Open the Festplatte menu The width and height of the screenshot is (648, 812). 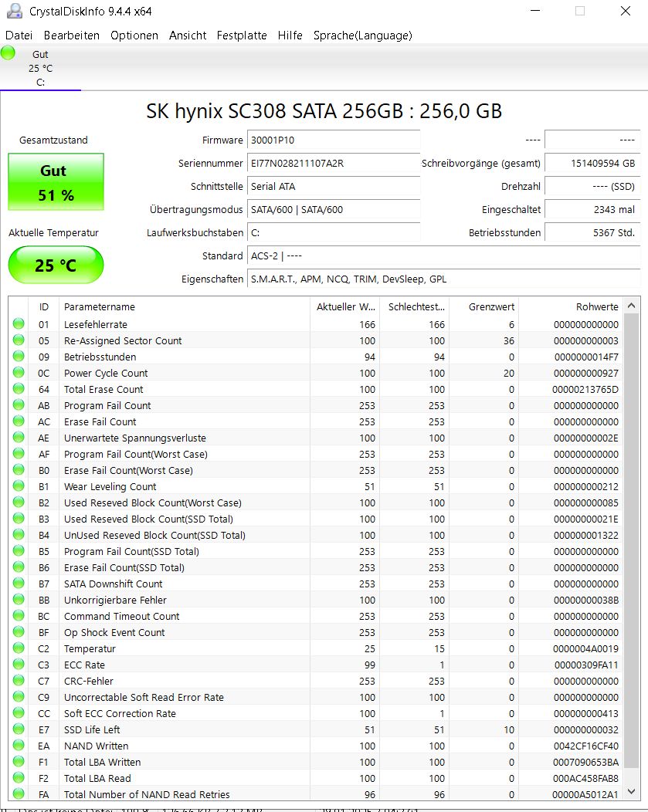(x=242, y=36)
